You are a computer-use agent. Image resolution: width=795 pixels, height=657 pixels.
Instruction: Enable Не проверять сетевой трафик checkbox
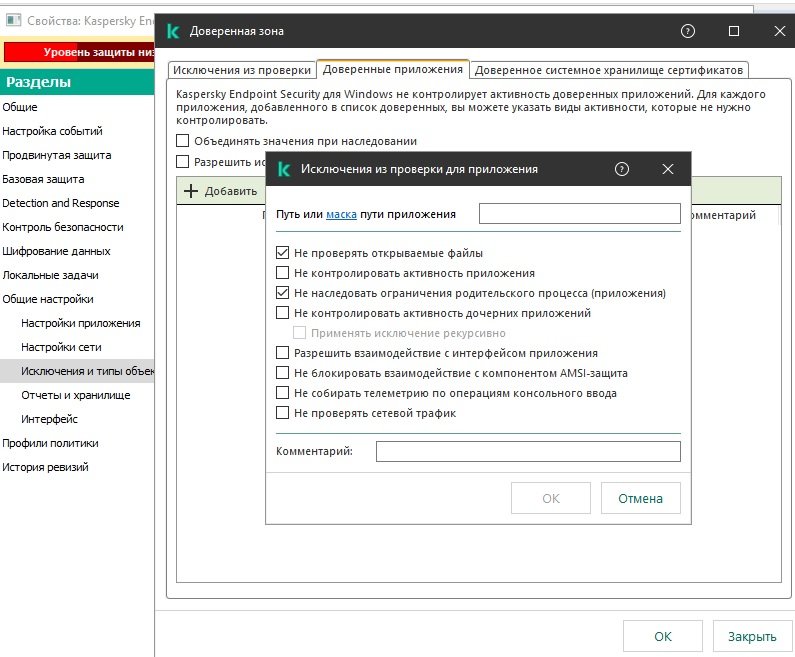pos(282,413)
